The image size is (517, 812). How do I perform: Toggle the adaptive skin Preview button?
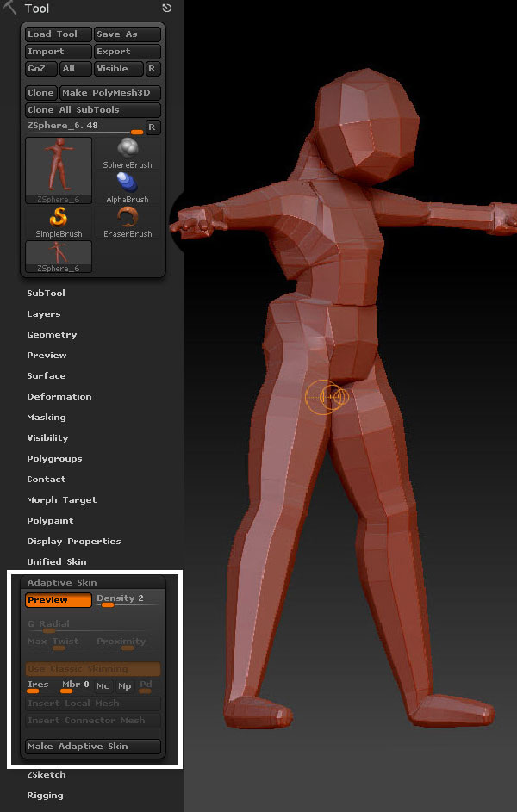pos(59,600)
